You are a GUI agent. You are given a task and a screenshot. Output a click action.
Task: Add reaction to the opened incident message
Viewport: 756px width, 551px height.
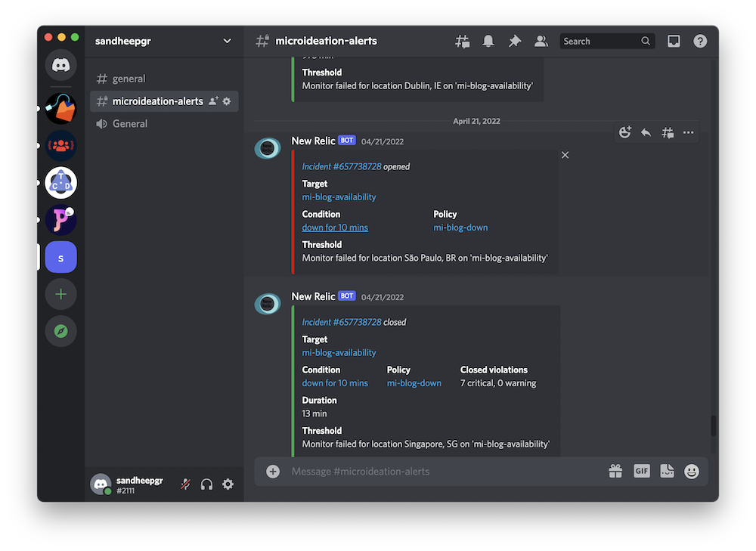625,132
